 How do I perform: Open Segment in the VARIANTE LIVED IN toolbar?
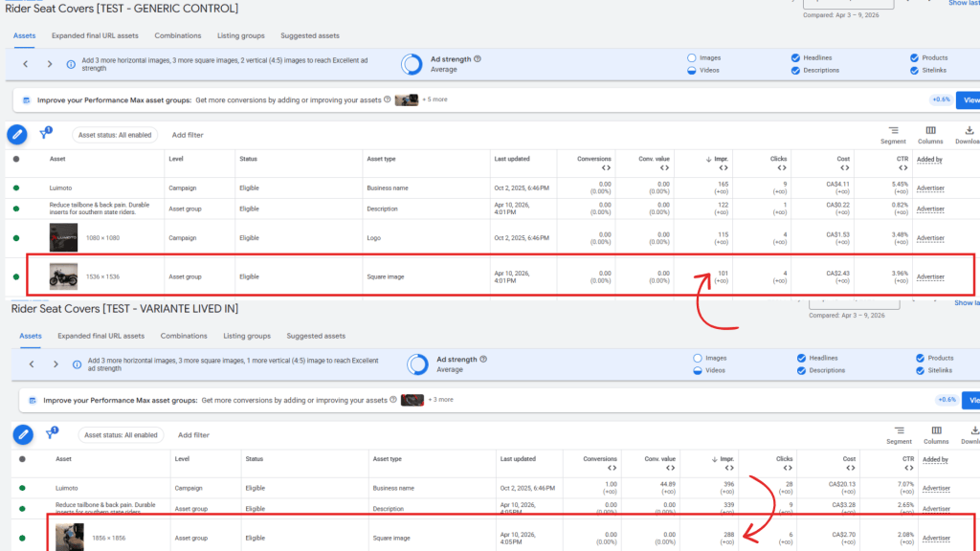coord(899,435)
